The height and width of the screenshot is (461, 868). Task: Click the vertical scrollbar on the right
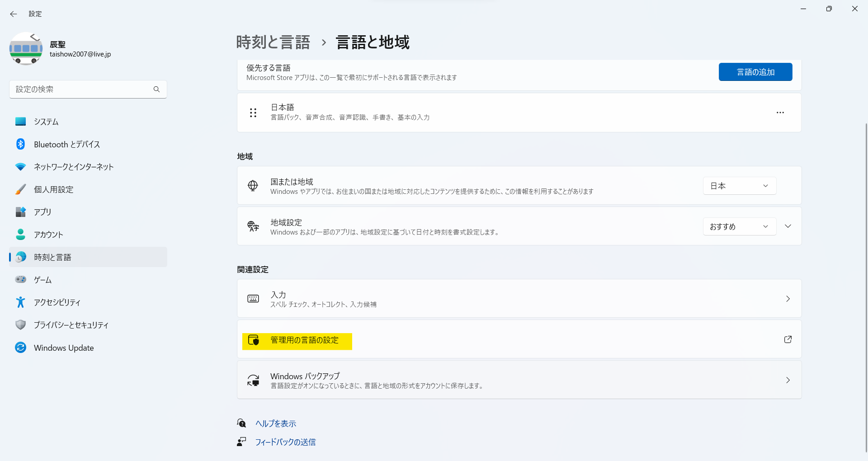click(x=866, y=287)
